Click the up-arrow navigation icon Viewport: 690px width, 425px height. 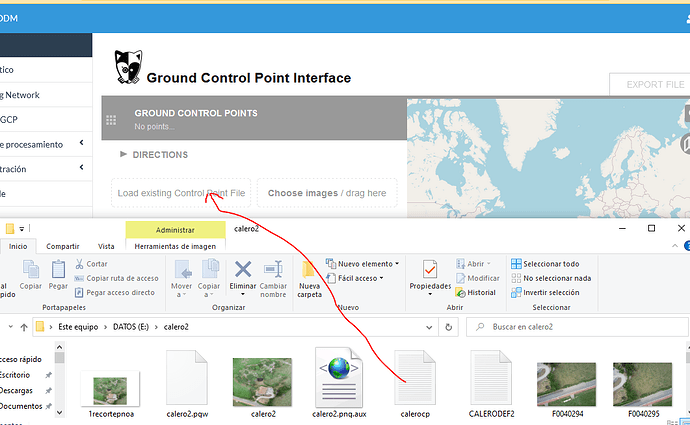pos(22,327)
